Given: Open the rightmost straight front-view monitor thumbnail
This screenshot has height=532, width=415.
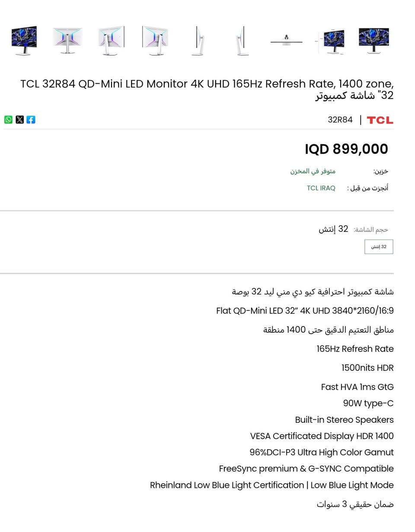Looking at the screenshot, I should pos(374,40).
